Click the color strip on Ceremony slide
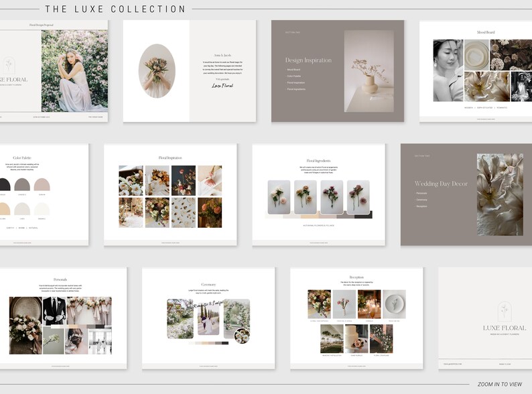The image size is (532, 394). 208,343
